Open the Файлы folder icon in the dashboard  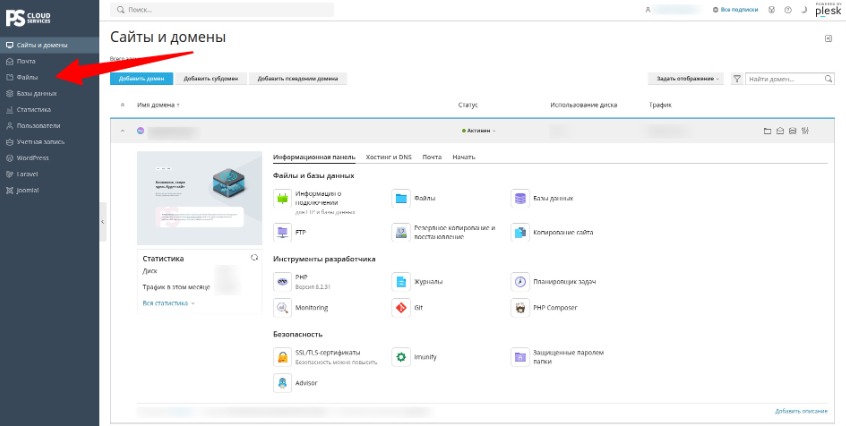pyautogui.click(x=400, y=198)
